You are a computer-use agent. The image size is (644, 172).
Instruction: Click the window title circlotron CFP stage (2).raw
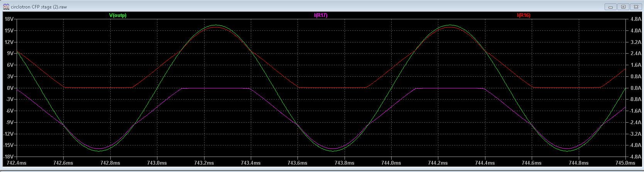39,7
